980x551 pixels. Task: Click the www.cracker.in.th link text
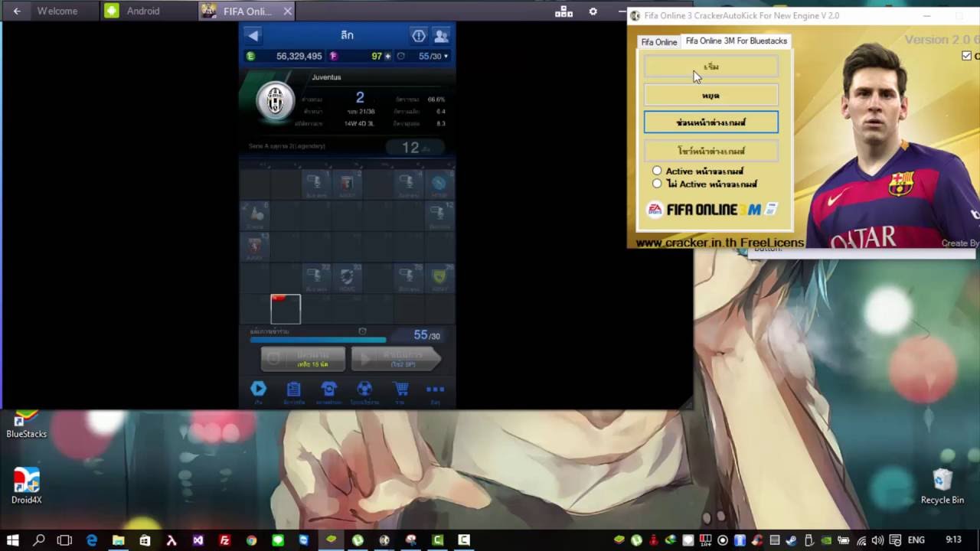coord(687,243)
